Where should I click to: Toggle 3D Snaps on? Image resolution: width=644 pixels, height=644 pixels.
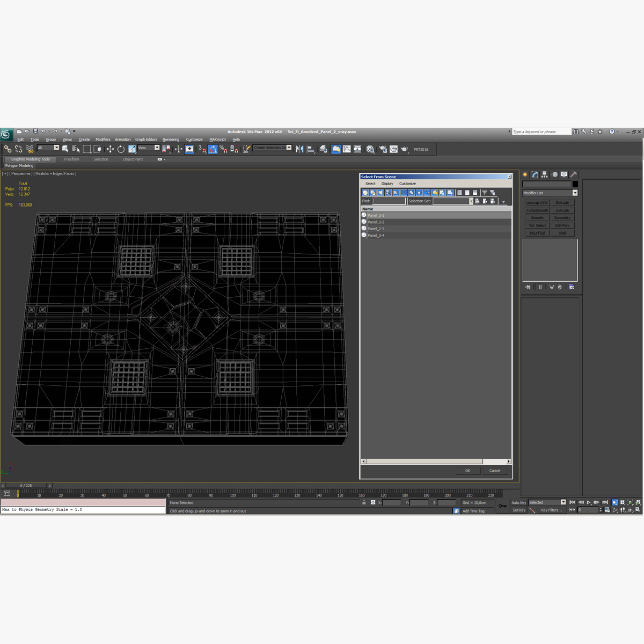(x=202, y=149)
